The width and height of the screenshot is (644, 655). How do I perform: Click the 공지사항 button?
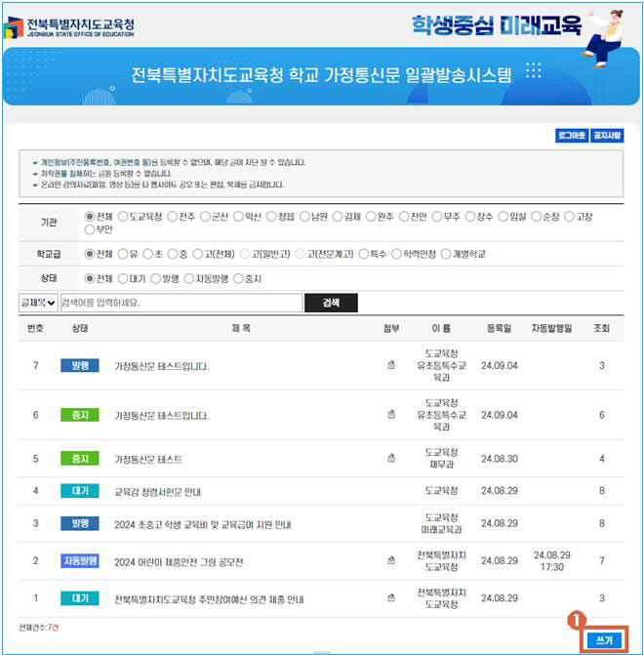click(606, 137)
